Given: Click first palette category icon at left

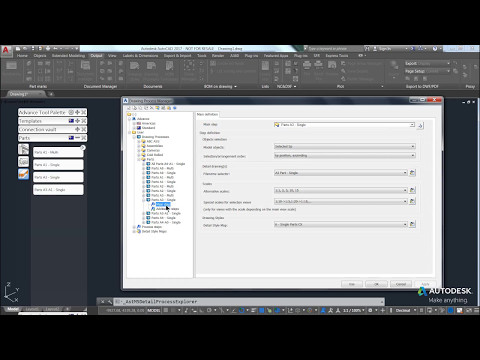Looking at the screenshot, I should point(23,149).
